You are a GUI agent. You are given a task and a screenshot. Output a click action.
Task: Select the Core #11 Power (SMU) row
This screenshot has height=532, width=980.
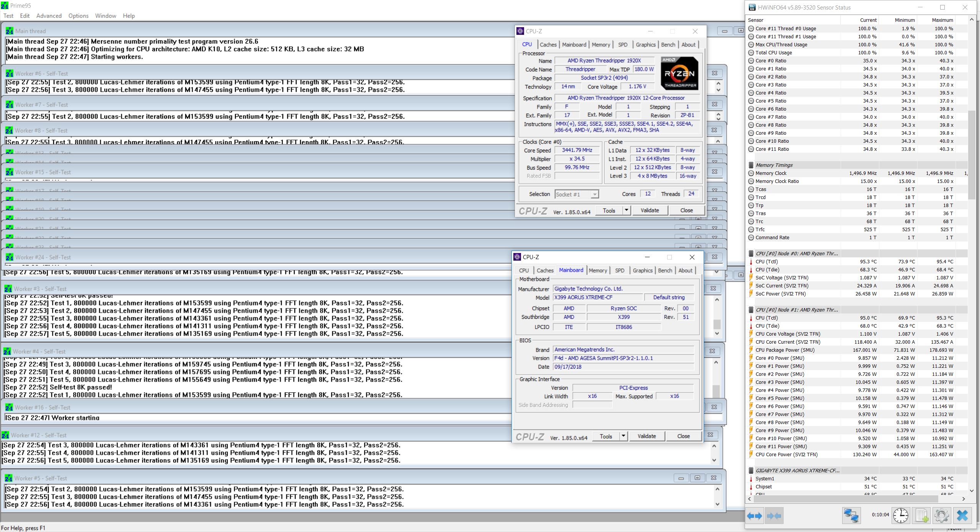(857, 447)
